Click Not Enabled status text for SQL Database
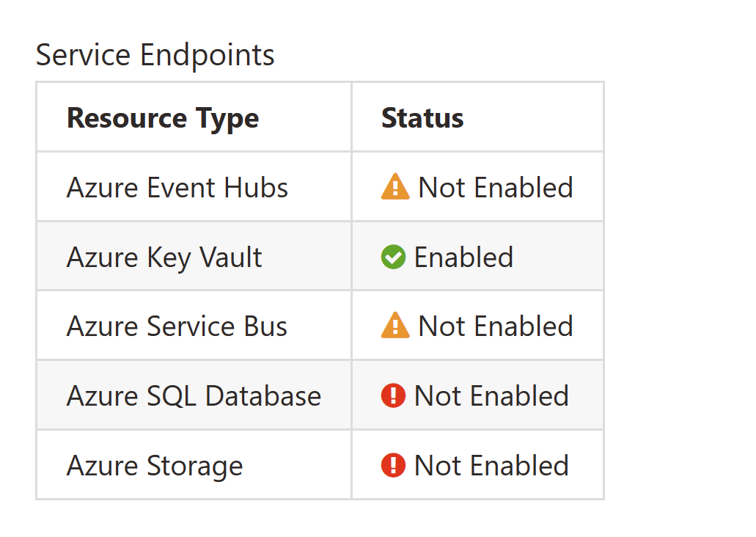Image resolution: width=756 pixels, height=537 pixels. [x=491, y=396]
